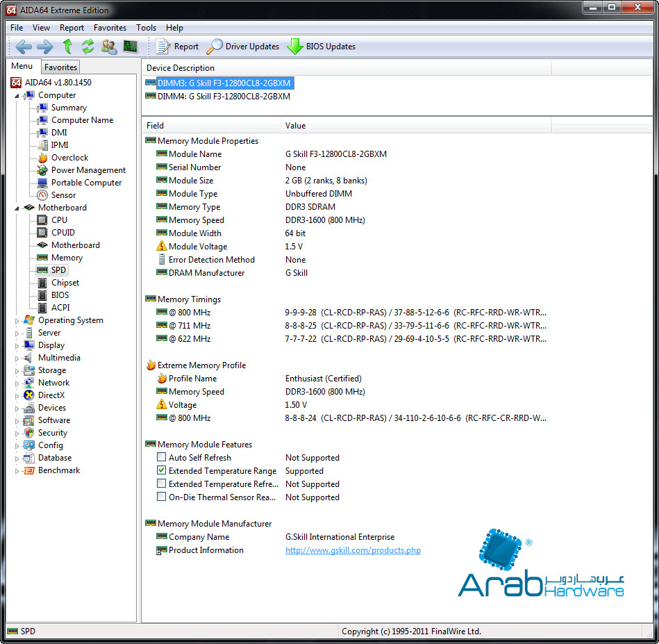This screenshot has height=644, width=659.
Task: Click the Database icon in tree
Action: tap(29, 458)
